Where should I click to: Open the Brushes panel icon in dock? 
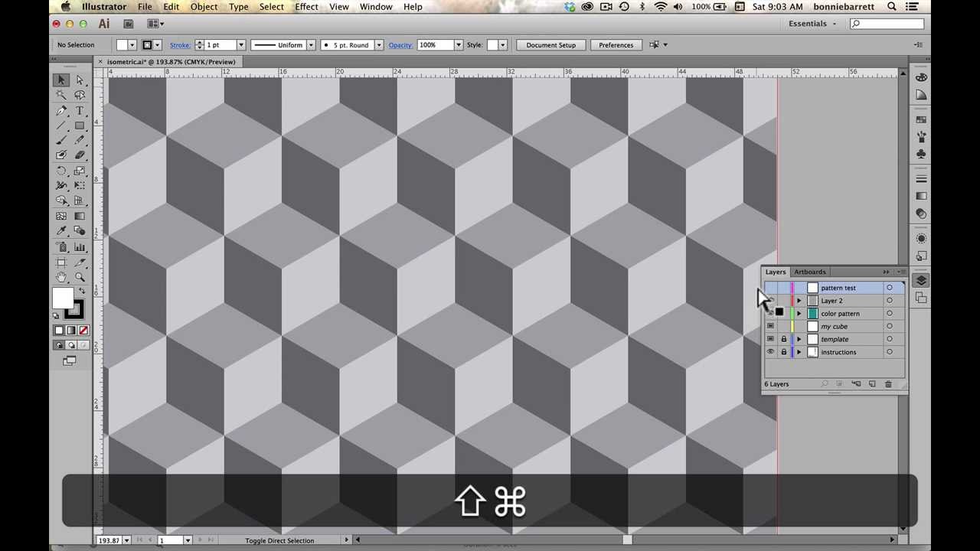(921, 137)
